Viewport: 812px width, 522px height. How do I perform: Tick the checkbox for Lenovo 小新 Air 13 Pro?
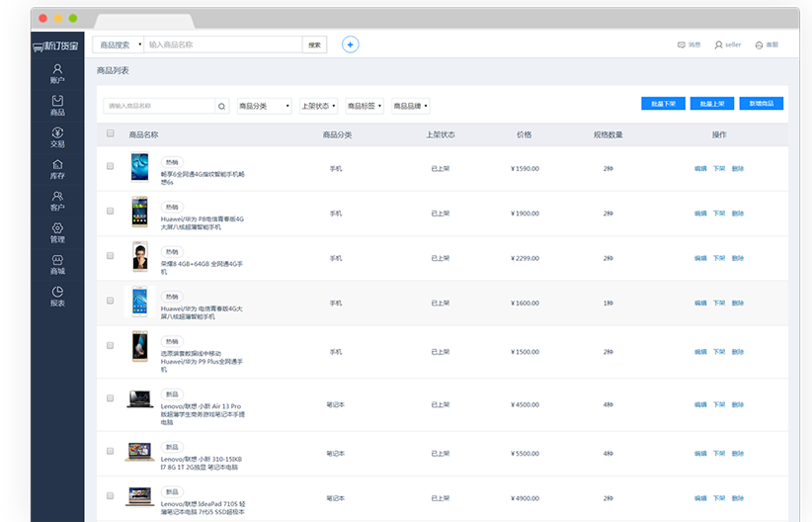tap(111, 398)
